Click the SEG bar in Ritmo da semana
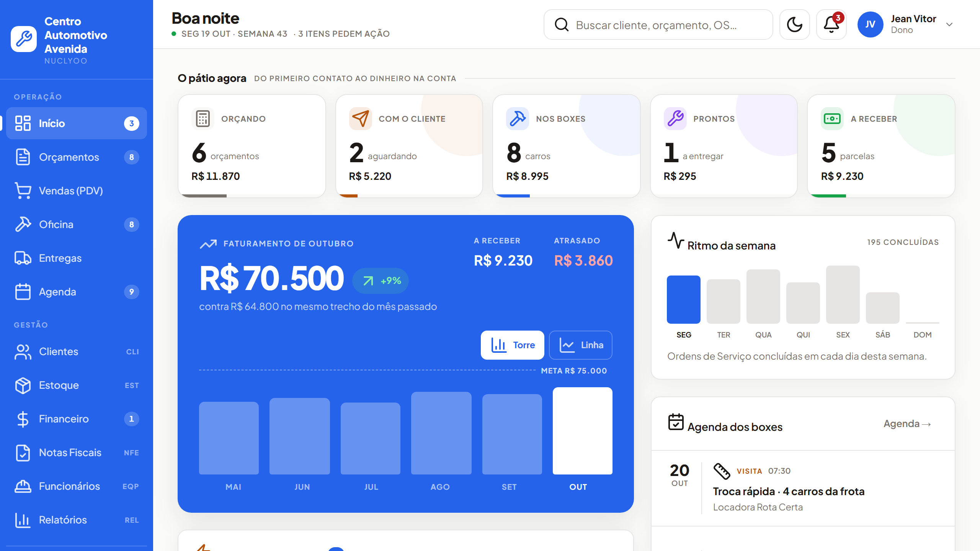The height and width of the screenshot is (551, 980). tap(683, 300)
